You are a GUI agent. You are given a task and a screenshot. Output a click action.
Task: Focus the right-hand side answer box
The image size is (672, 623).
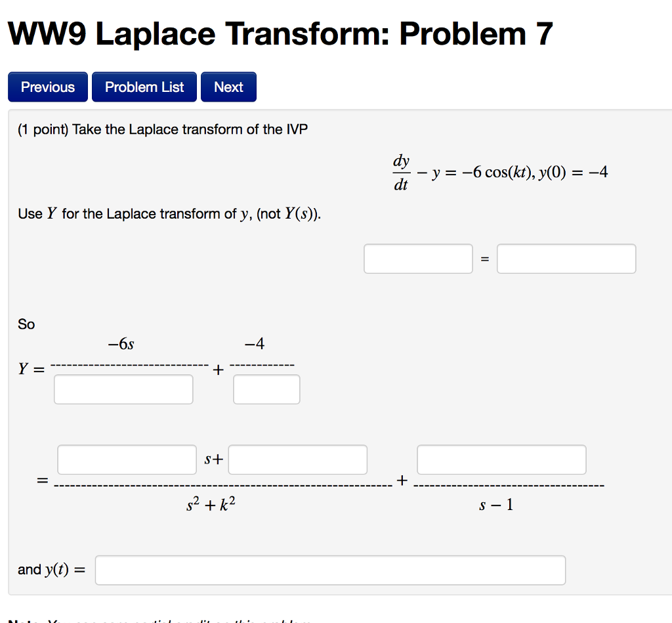click(566, 258)
